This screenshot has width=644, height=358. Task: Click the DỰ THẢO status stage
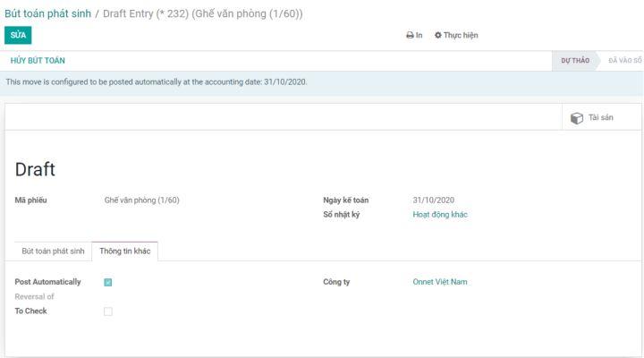click(574, 61)
